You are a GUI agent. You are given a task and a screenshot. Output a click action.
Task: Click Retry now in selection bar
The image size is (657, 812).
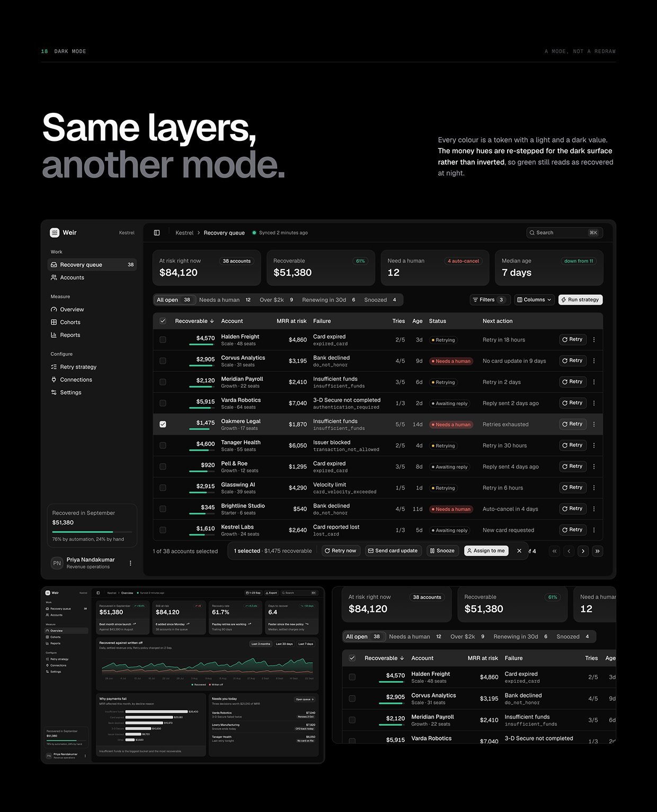coord(341,551)
